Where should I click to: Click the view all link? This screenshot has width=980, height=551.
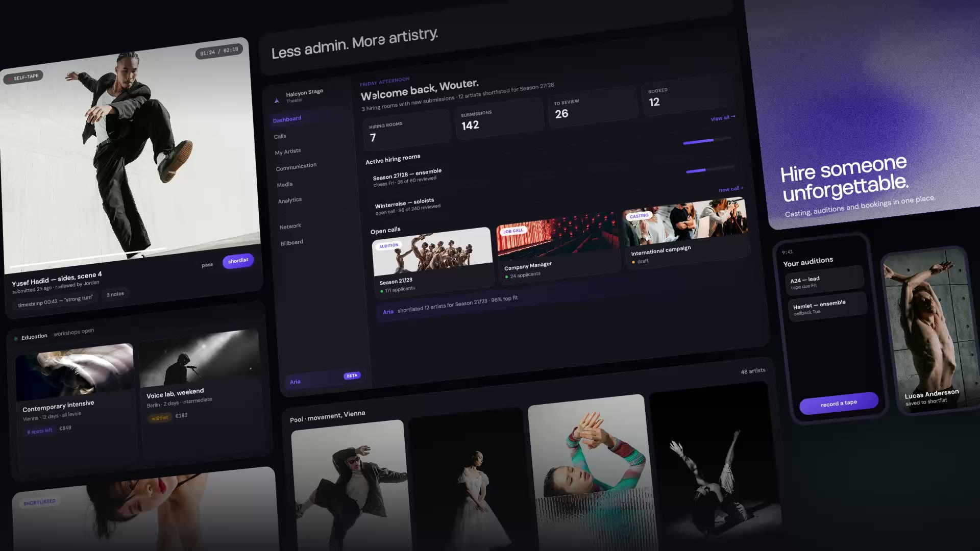pos(723,118)
